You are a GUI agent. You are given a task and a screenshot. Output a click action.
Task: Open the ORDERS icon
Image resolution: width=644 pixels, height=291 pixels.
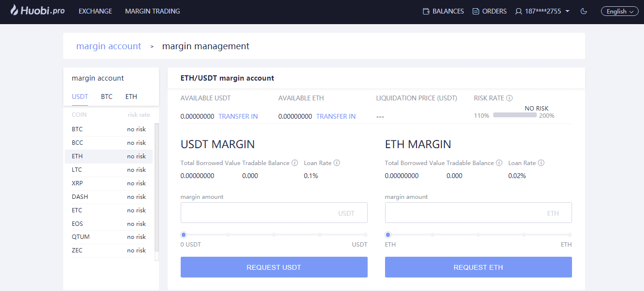pyautogui.click(x=476, y=11)
